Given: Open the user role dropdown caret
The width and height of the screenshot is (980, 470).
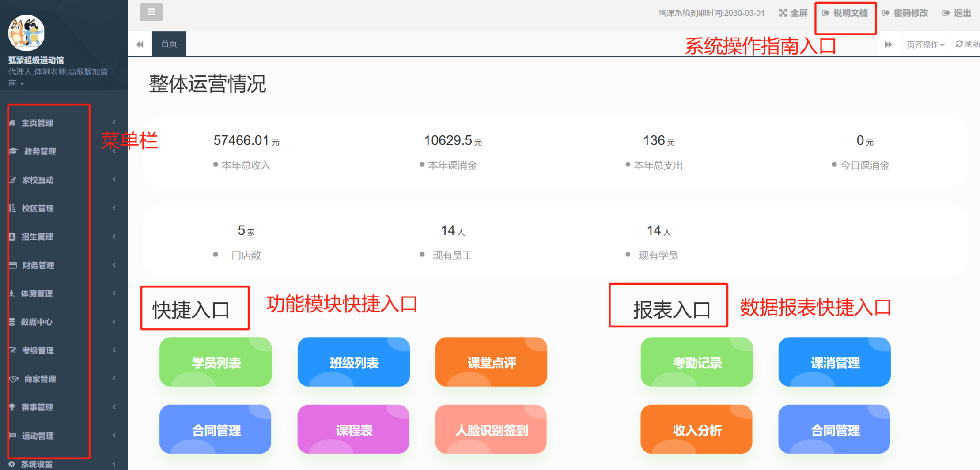Looking at the screenshot, I should [x=22, y=84].
